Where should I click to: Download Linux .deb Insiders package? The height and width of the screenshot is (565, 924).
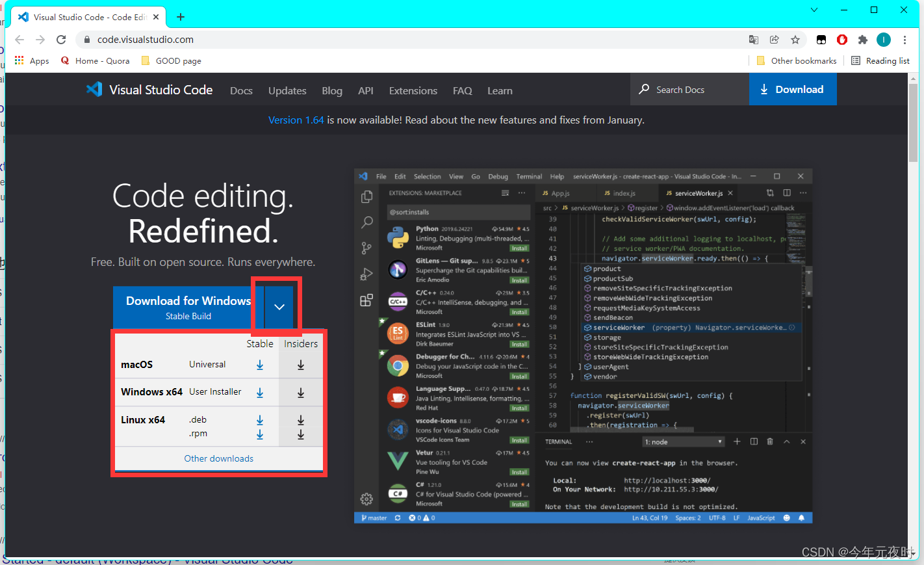(x=301, y=420)
